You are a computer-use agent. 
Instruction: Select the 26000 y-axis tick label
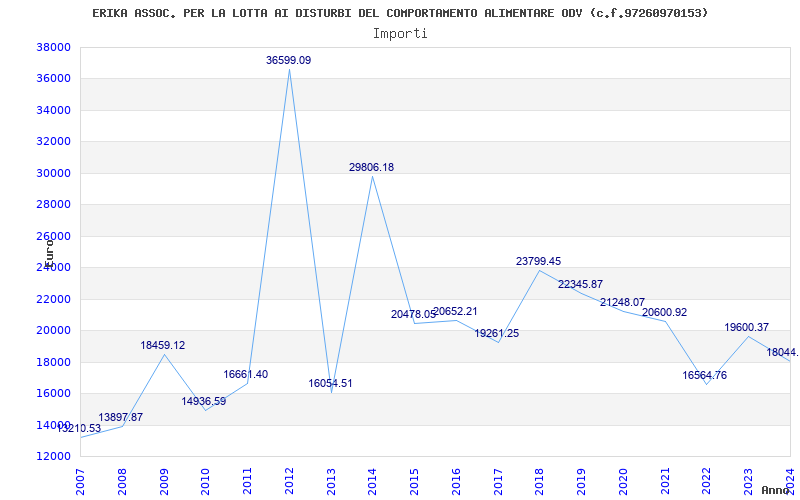[53, 236]
